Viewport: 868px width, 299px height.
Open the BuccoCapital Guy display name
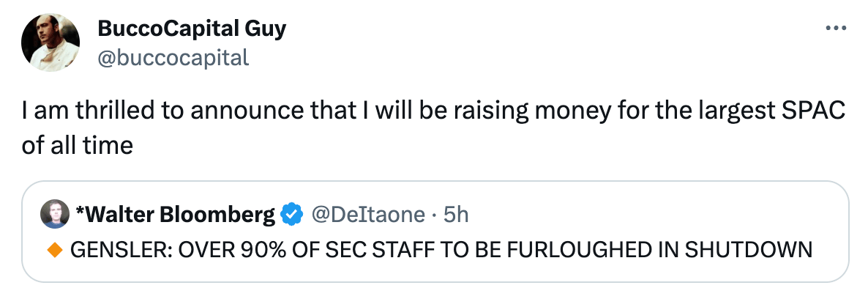click(x=191, y=29)
